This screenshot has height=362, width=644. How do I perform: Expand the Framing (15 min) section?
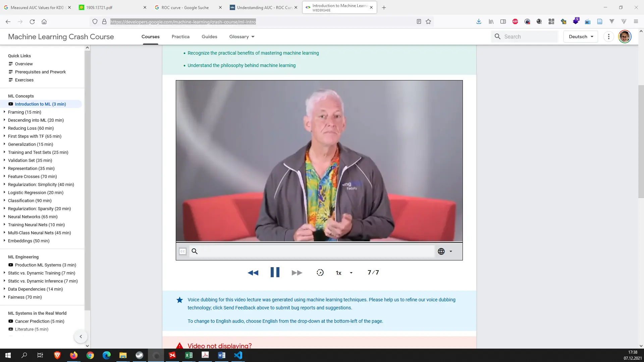(24, 112)
